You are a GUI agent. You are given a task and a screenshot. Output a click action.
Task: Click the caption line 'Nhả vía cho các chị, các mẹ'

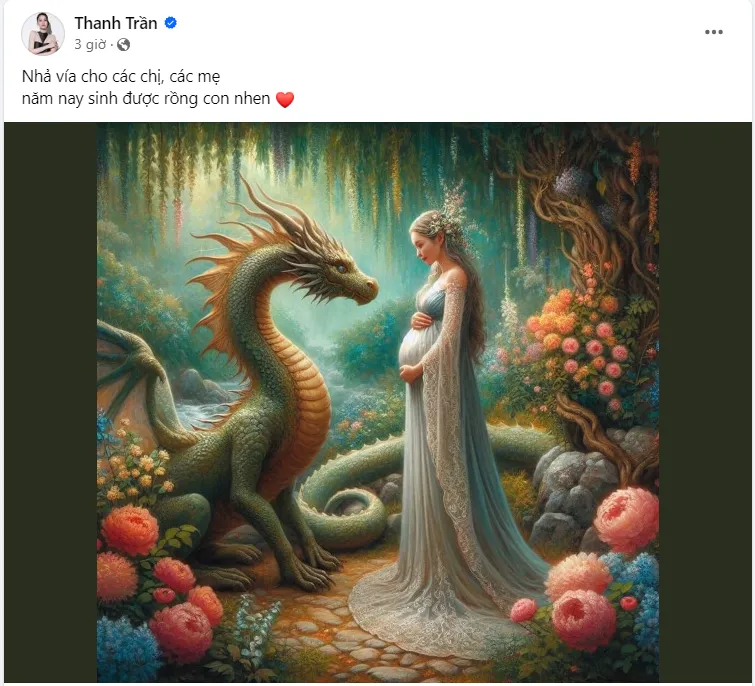pyautogui.click(x=121, y=76)
